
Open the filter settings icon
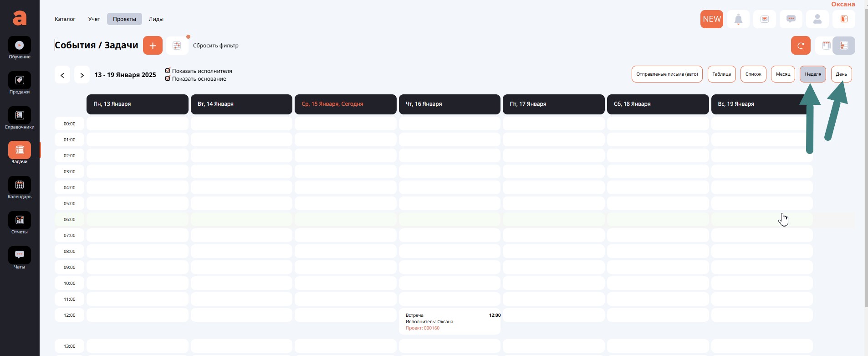click(x=177, y=46)
